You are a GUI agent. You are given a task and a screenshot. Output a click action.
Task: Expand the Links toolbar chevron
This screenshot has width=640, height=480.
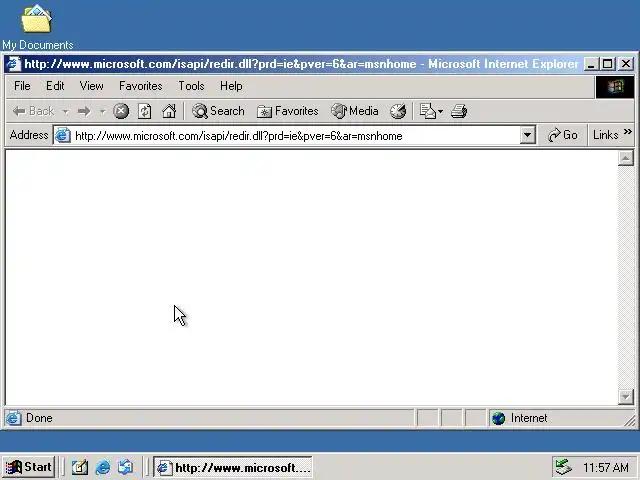(628, 132)
